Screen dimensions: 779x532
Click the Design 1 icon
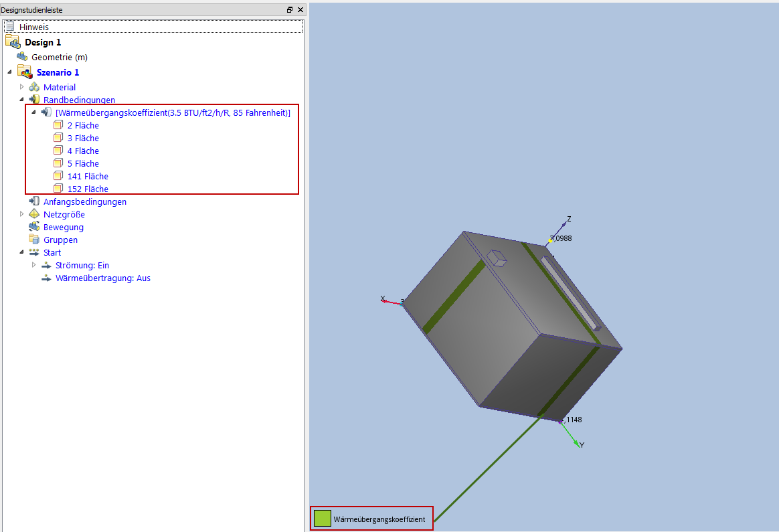point(13,41)
